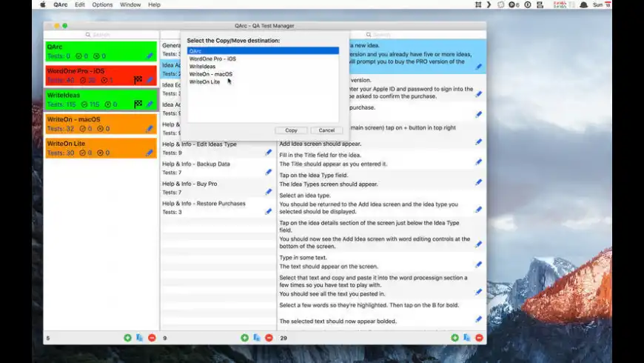This screenshot has height=363, width=644.
Task: Select the WriteIdeas project card
Action: pyautogui.click(x=101, y=100)
